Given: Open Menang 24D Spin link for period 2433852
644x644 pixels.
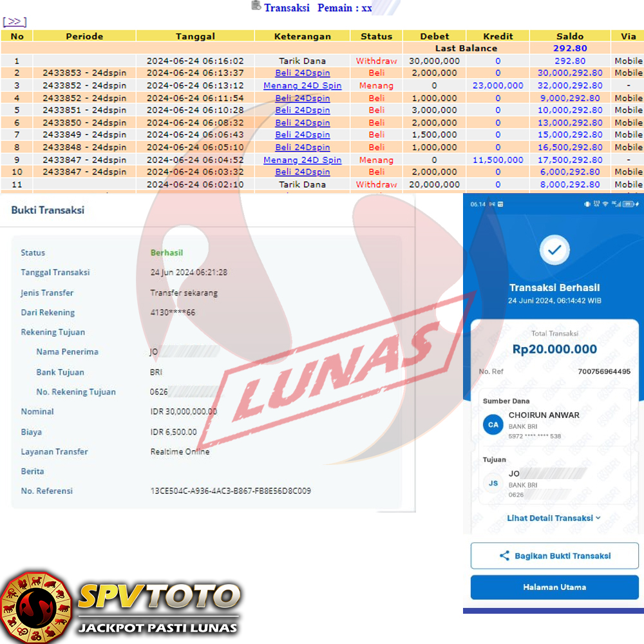Looking at the screenshot, I should point(302,86).
